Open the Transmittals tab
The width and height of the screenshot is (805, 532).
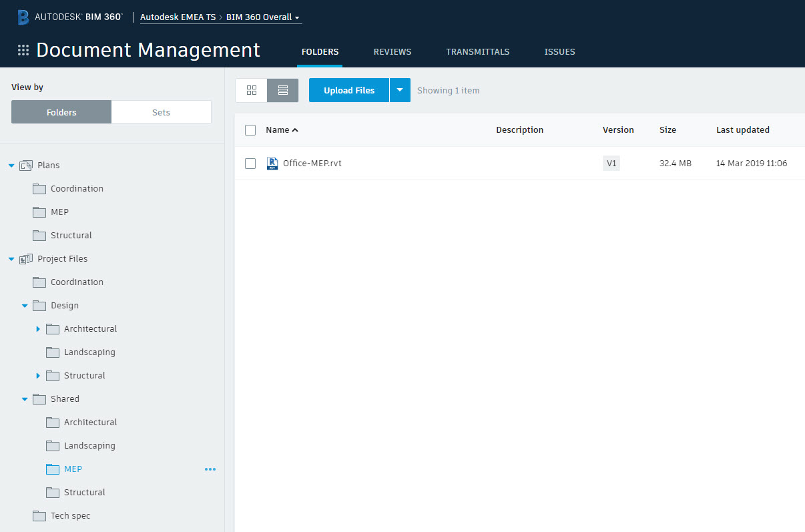pos(477,51)
